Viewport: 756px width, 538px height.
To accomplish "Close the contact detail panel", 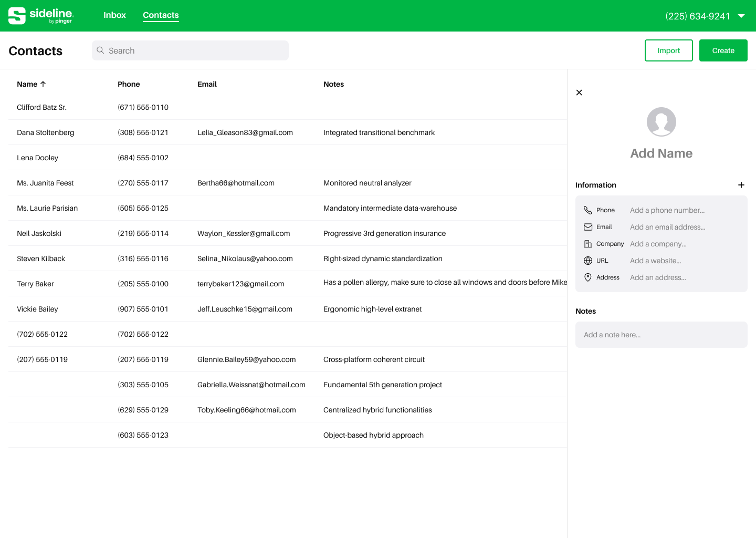I will coord(579,92).
